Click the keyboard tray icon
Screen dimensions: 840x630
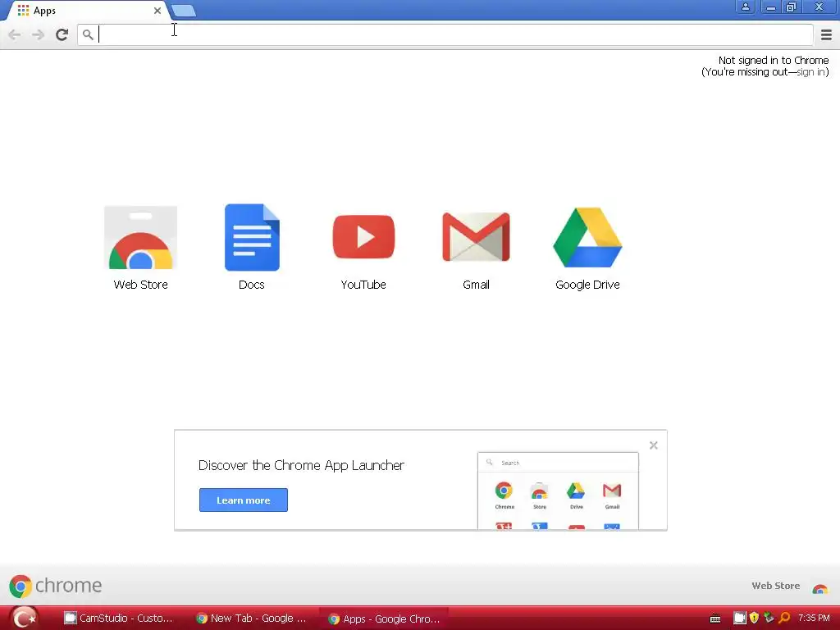(714, 619)
